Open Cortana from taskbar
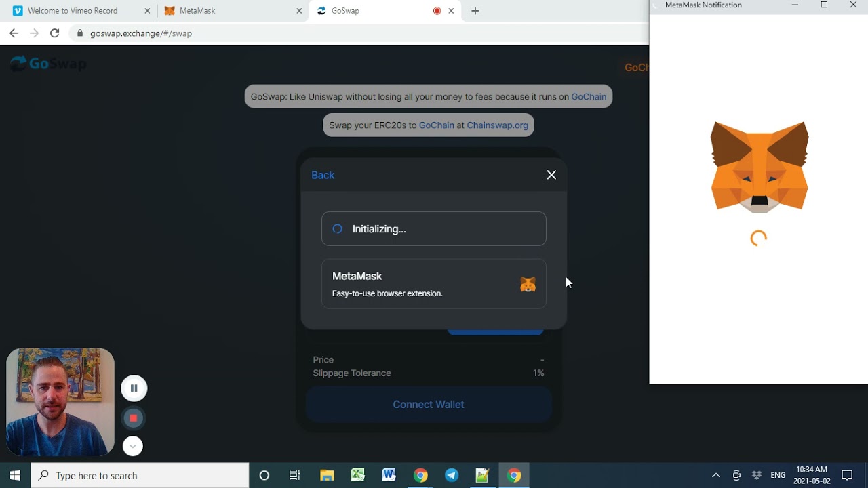The width and height of the screenshot is (868, 488). pyautogui.click(x=264, y=475)
